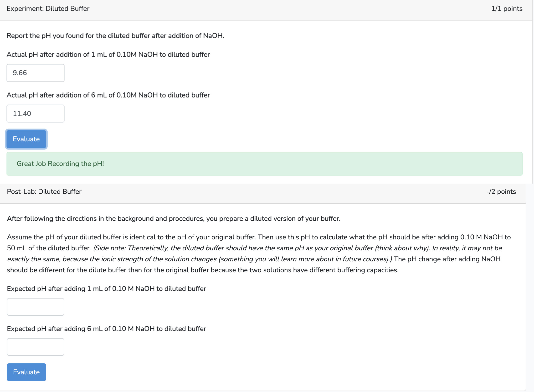534x392 pixels.
Task: Highlight the actual pH 6 mL question label
Action: 108,95
